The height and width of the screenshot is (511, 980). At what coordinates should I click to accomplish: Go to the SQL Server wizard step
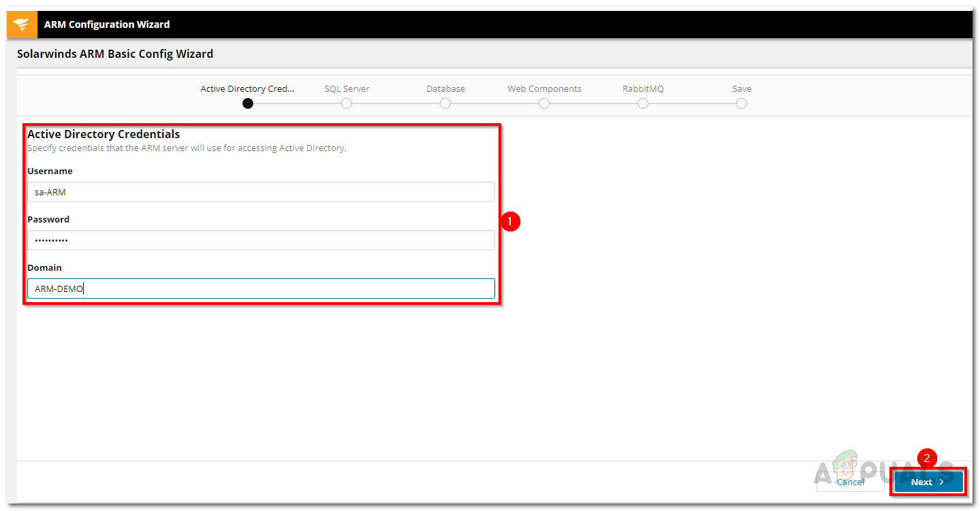click(347, 103)
